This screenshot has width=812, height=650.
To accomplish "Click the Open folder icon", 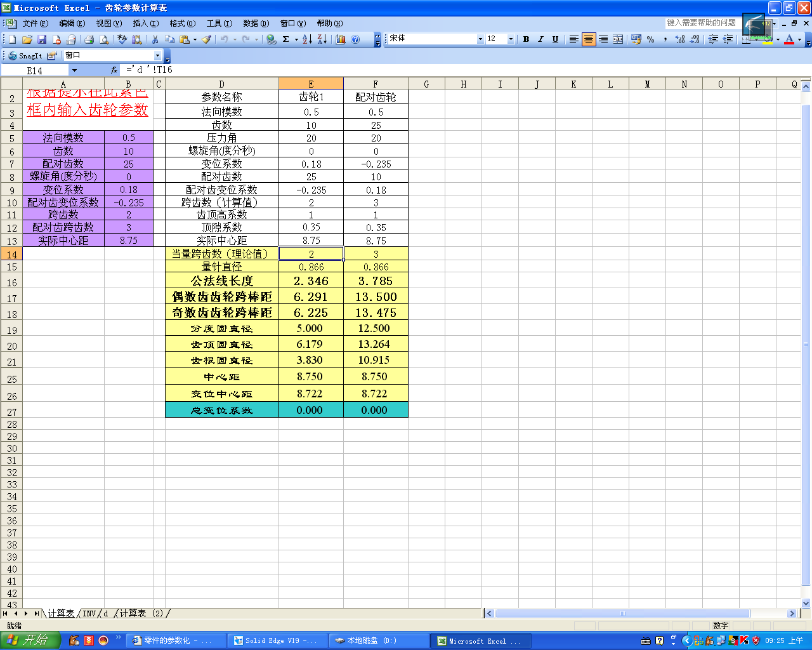I will (27, 39).
